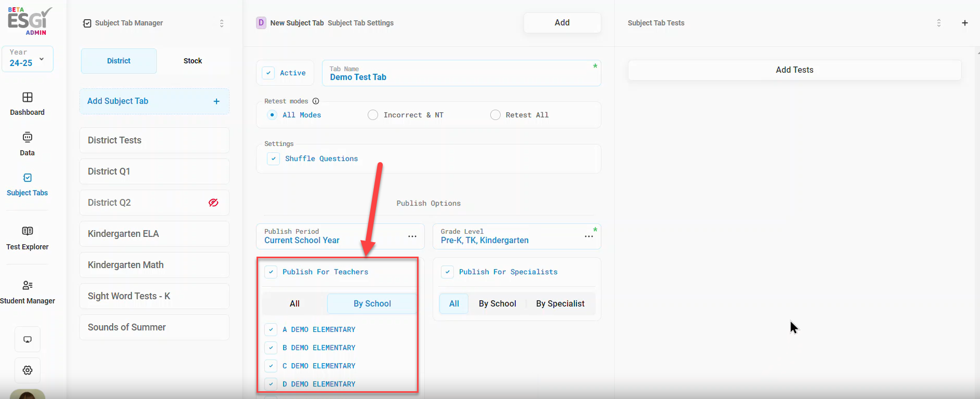Click the user avatar at sidebar bottom
Image resolution: width=980 pixels, height=399 pixels.
[28, 394]
